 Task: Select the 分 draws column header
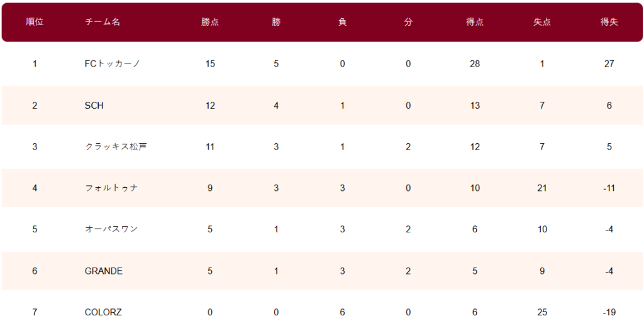pos(408,23)
